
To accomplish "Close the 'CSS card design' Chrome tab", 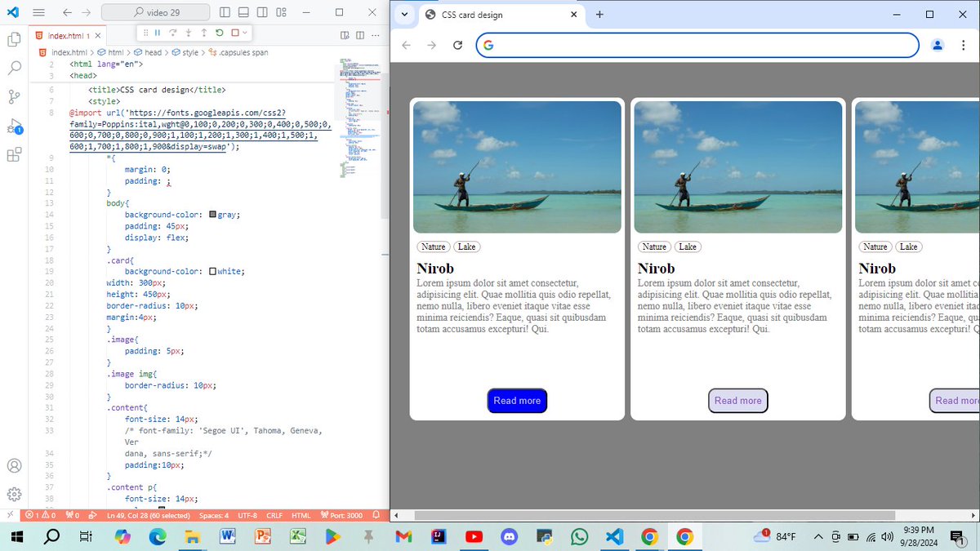I will (x=573, y=15).
